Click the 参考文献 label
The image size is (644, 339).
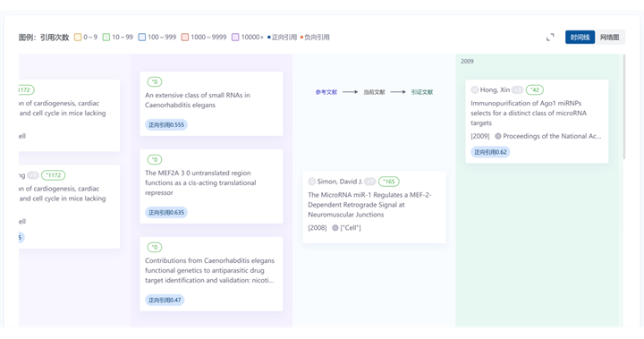[x=326, y=92]
